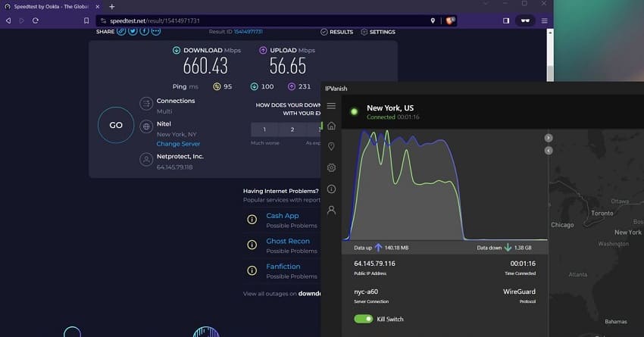Copy share link icon next to SHARE
Screen dimensions: 644x337
point(121,31)
